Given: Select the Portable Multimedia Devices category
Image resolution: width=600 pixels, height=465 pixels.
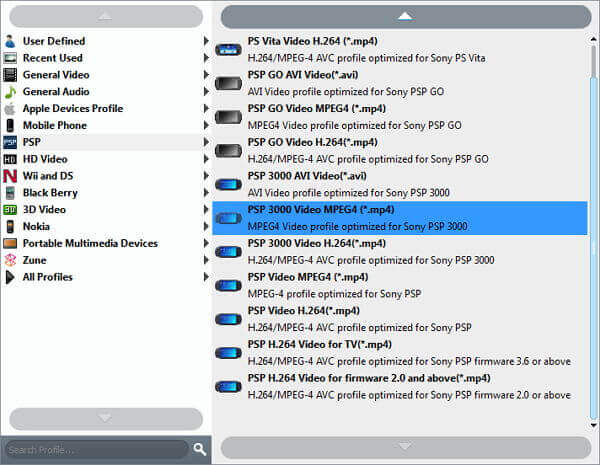Looking at the screenshot, I should pyautogui.click(x=106, y=243).
